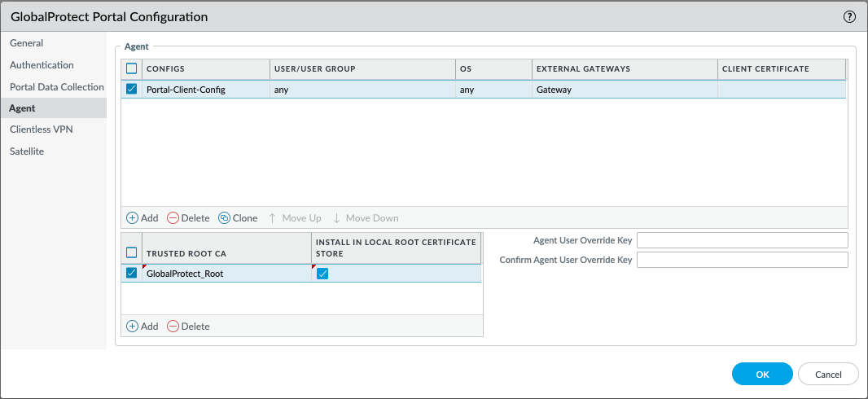
Task: Click the Move Up arrow
Action: coord(295,218)
